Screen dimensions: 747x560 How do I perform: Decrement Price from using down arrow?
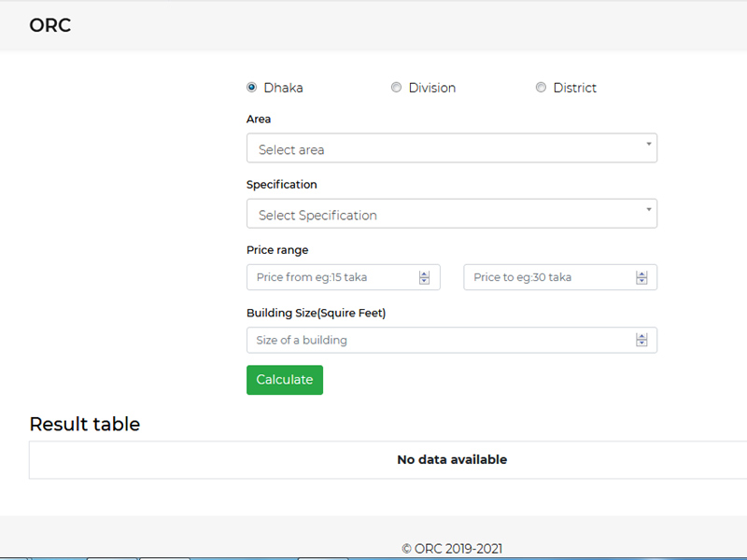click(424, 281)
